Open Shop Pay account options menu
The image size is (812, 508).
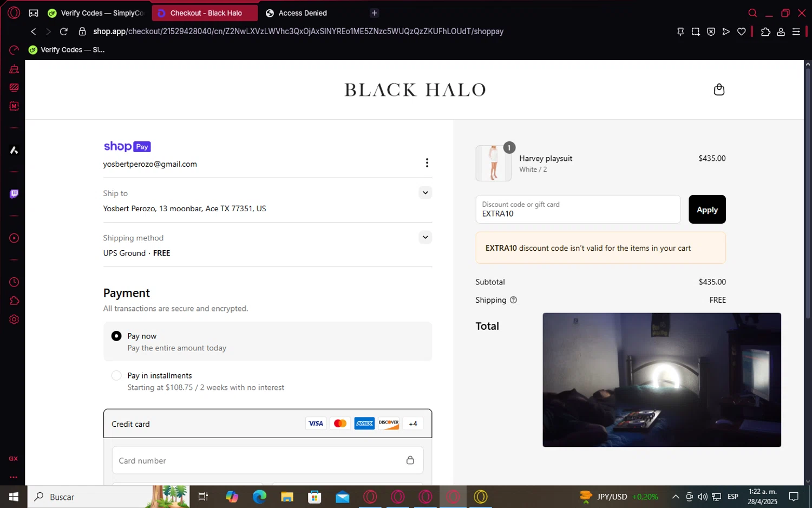click(x=427, y=163)
